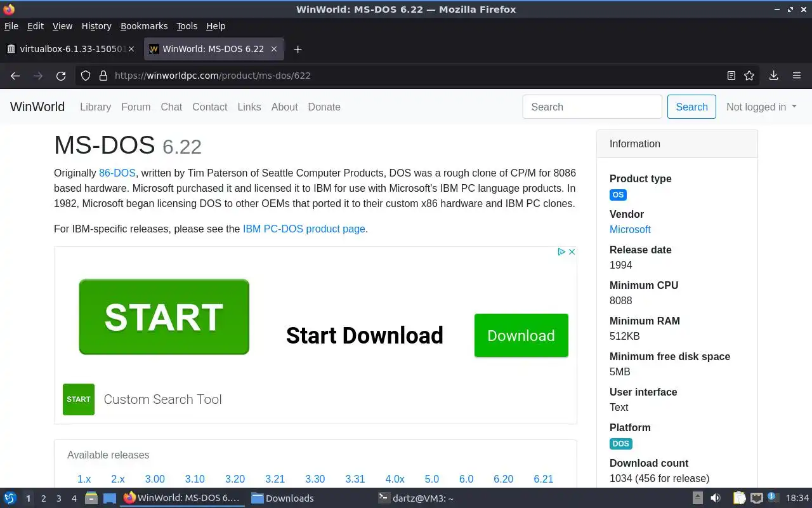Screen dimensions: 812x508
Task: Expand the Not logged in dropdown
Action: click(761, 107)
